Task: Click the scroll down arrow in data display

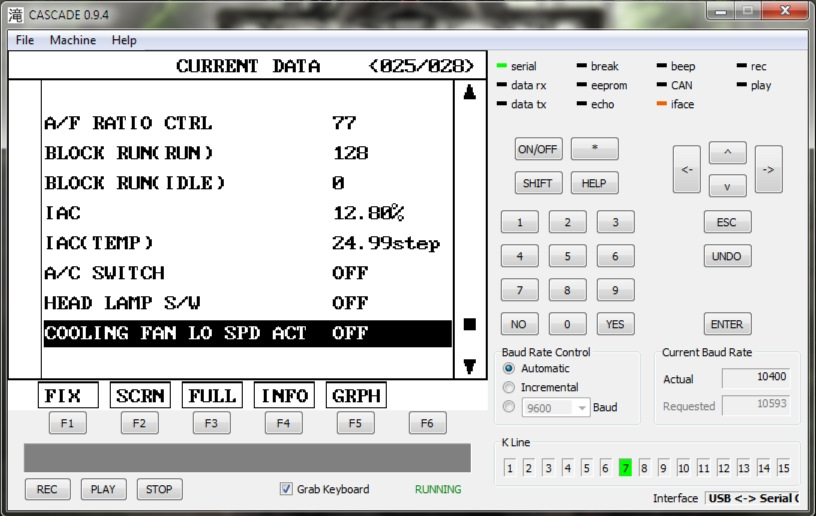Action: (x=469, y=366)
